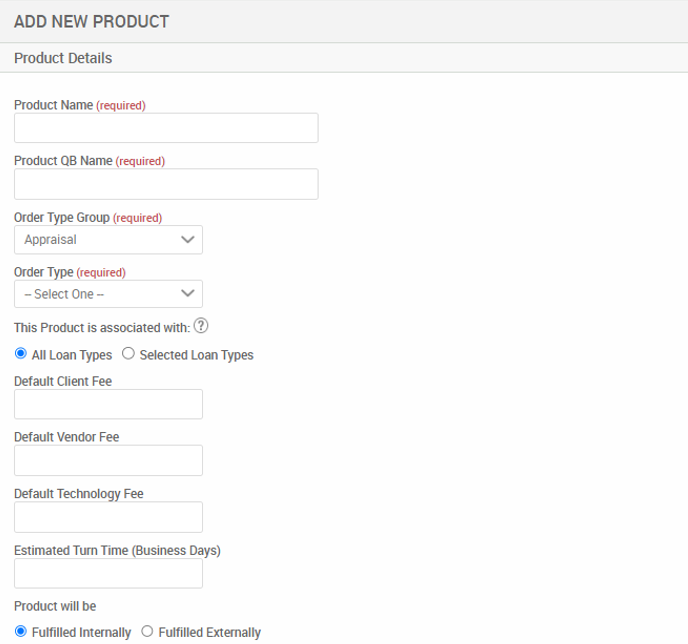Click the Order Type (required) label
Image resolution: width=688 pixels, height=644 pixels.
pos(70,272)
